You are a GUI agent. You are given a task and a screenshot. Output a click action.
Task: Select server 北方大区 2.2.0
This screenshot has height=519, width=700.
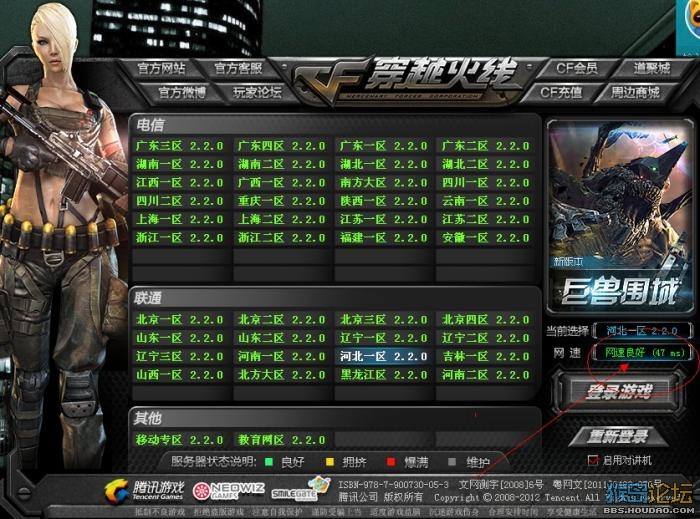(x=282, y=375)
